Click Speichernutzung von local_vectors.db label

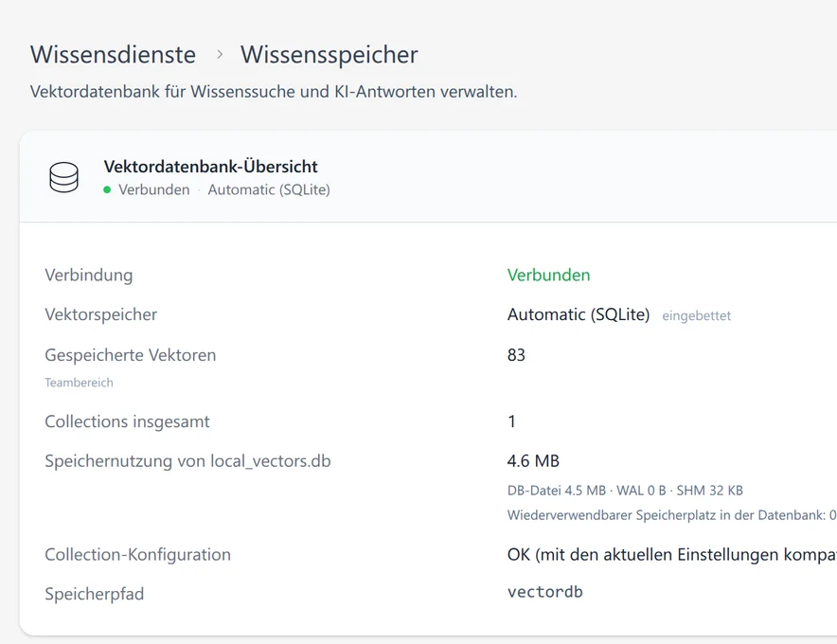click(x=187, y=461)
